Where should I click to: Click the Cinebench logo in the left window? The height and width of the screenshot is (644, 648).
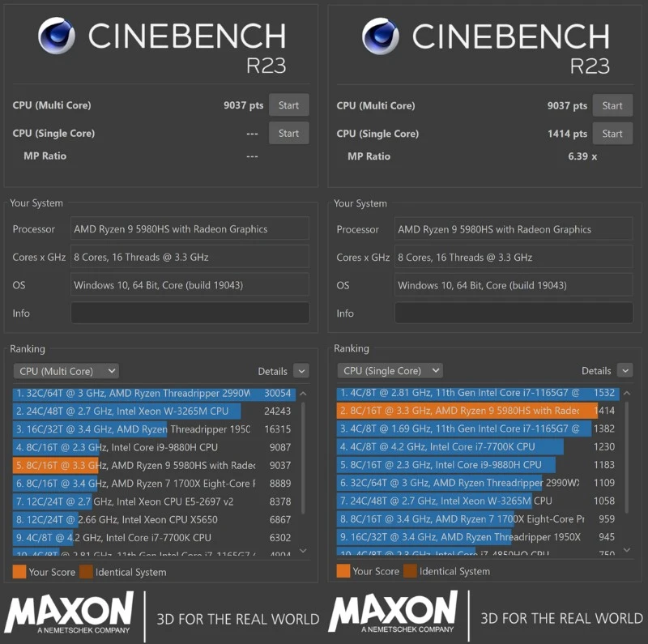click(x=55, y=36)
